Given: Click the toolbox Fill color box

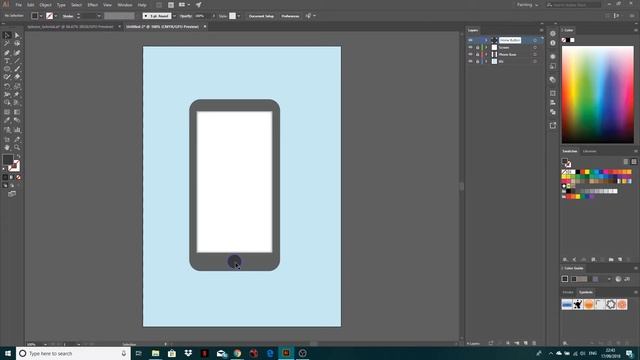Looking at the screenshot, I should click(8, 160).
